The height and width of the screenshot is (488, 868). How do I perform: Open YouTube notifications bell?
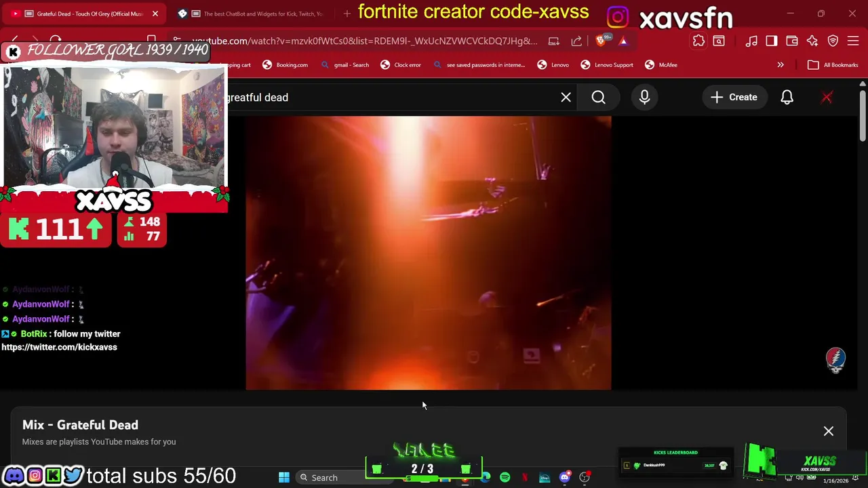tap(787, 98)
